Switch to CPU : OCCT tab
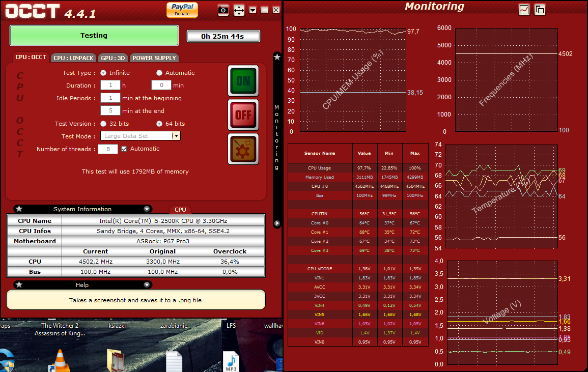588x372 pixels. tap(31, 57)
